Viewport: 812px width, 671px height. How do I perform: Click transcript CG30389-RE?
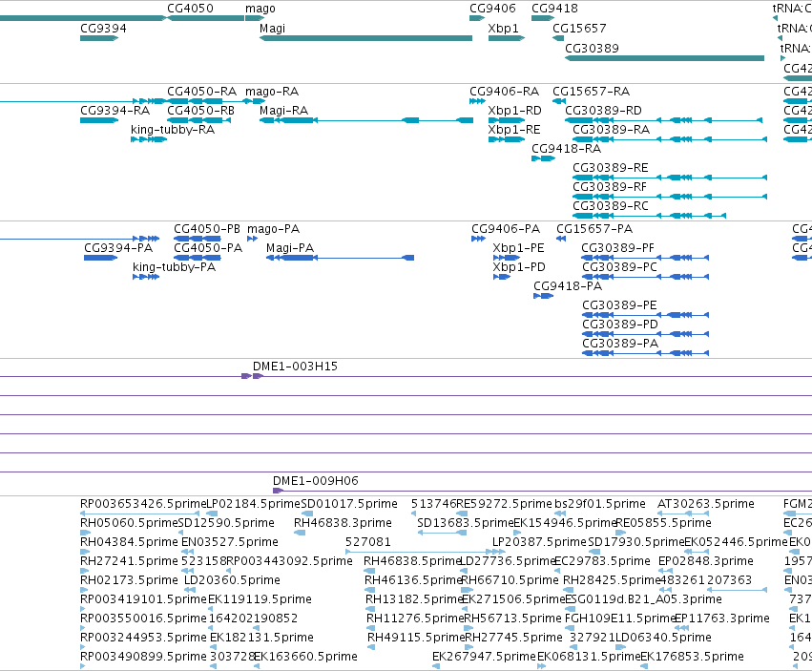[611, 167]
